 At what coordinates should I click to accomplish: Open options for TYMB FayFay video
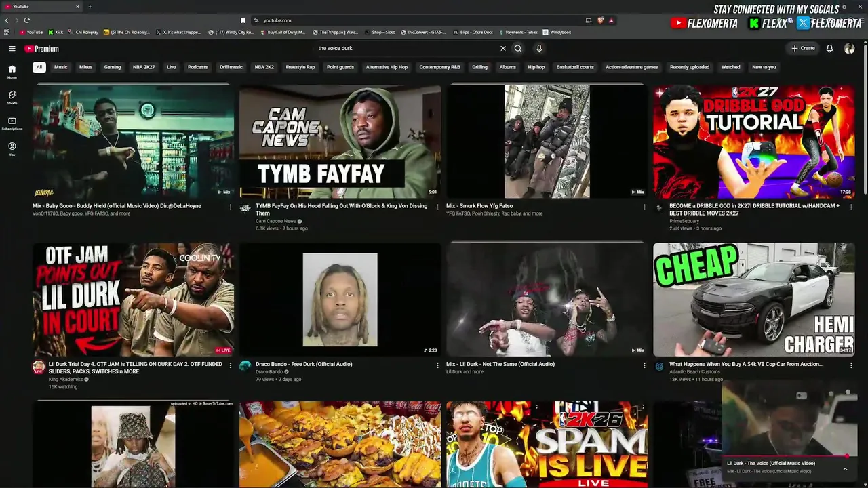[x=437, y=207]
